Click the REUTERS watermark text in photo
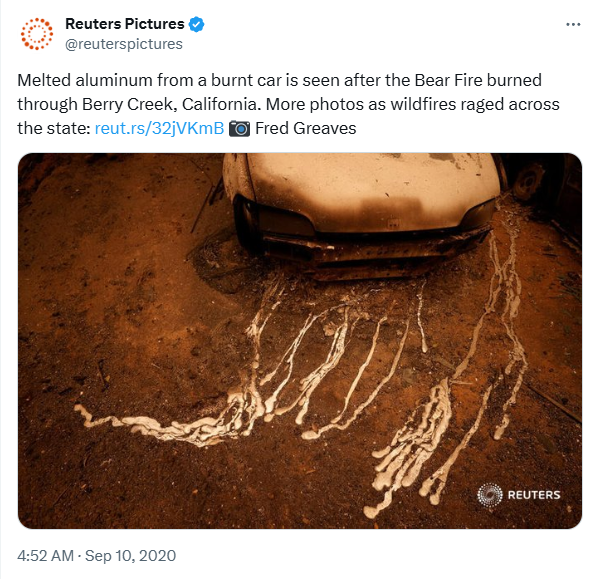The image size is (599, 579). pos(534,495)
